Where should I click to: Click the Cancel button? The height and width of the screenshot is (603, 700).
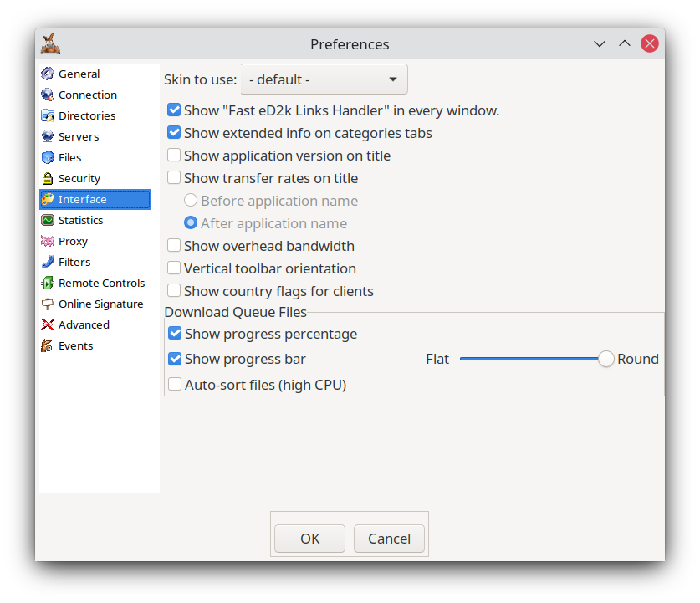[x=389, y=539]
